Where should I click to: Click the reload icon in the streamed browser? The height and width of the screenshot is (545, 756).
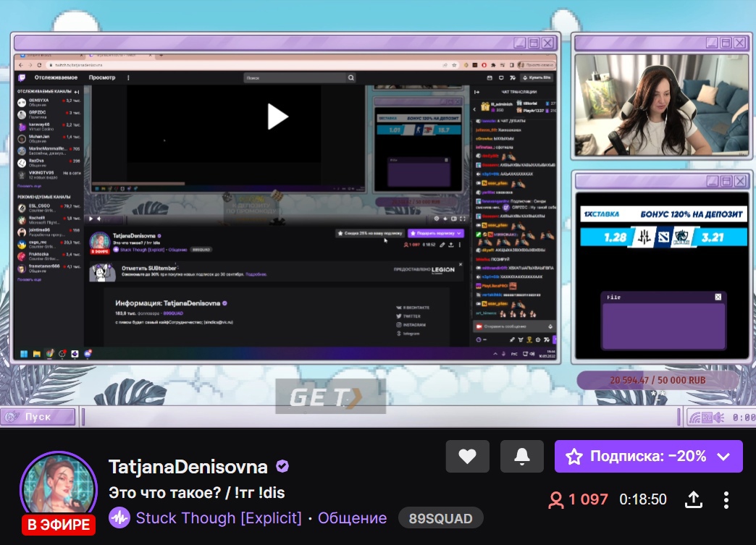(x=39, y=65)
